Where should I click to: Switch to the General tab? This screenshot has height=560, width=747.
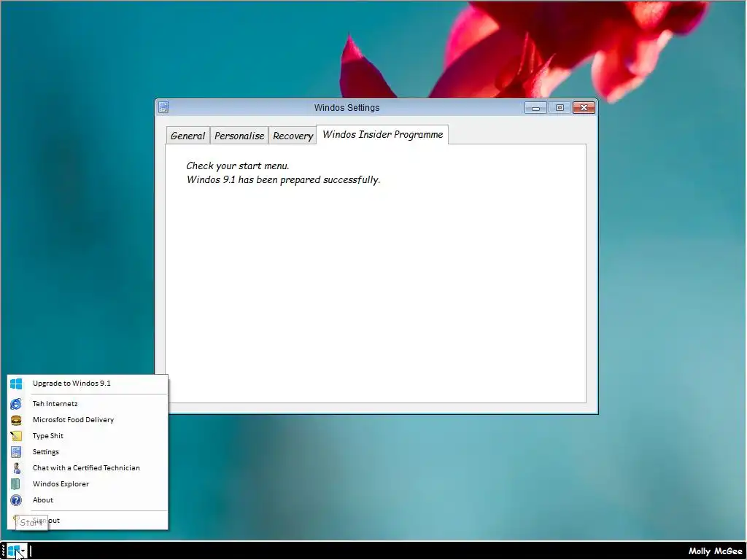[187, 136]
